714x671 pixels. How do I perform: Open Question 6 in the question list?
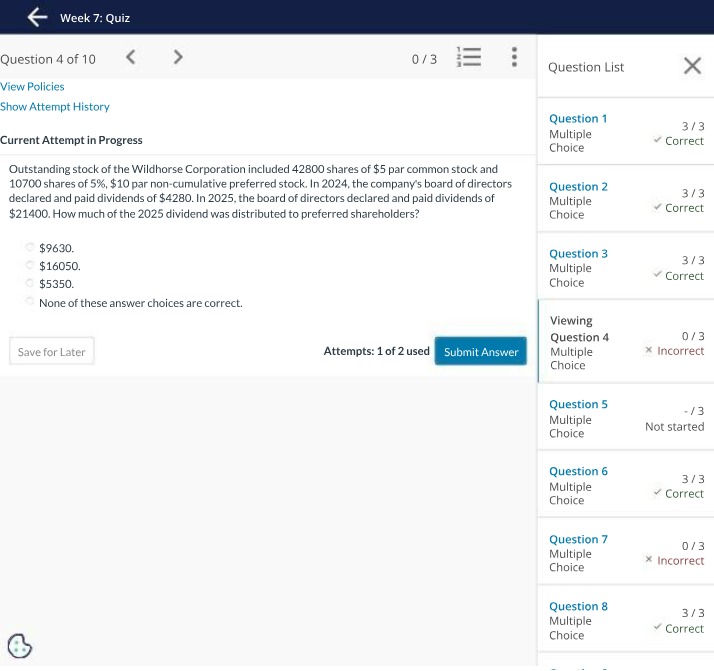pyautogui.click(x=578, y=471)
